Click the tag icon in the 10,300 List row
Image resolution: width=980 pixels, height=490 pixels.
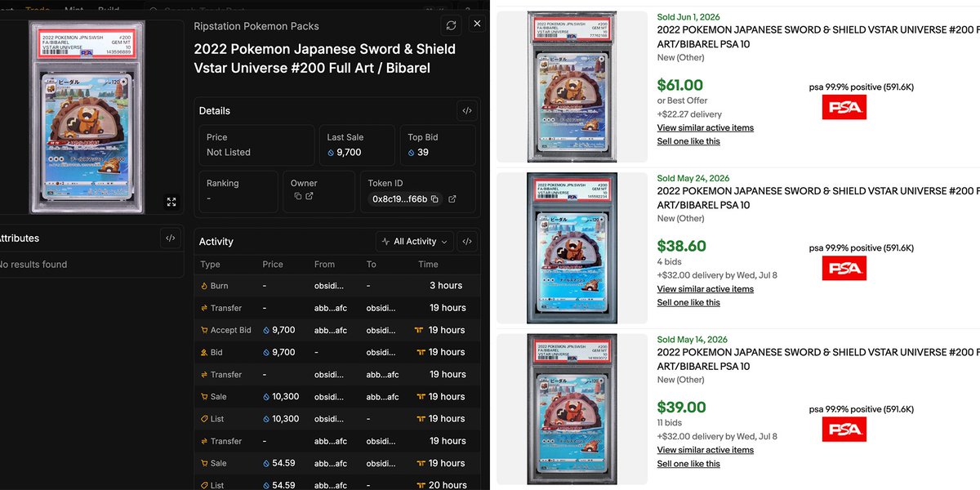click(204, 419)
